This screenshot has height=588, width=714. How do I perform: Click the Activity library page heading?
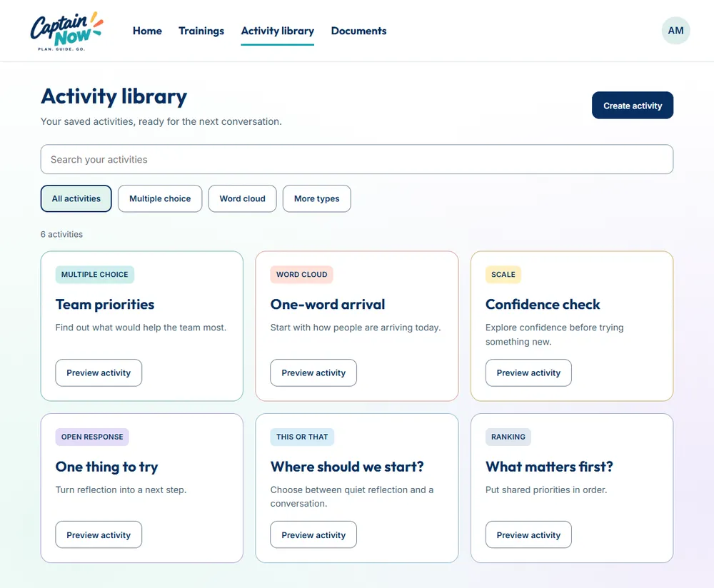tap(114, 96)
